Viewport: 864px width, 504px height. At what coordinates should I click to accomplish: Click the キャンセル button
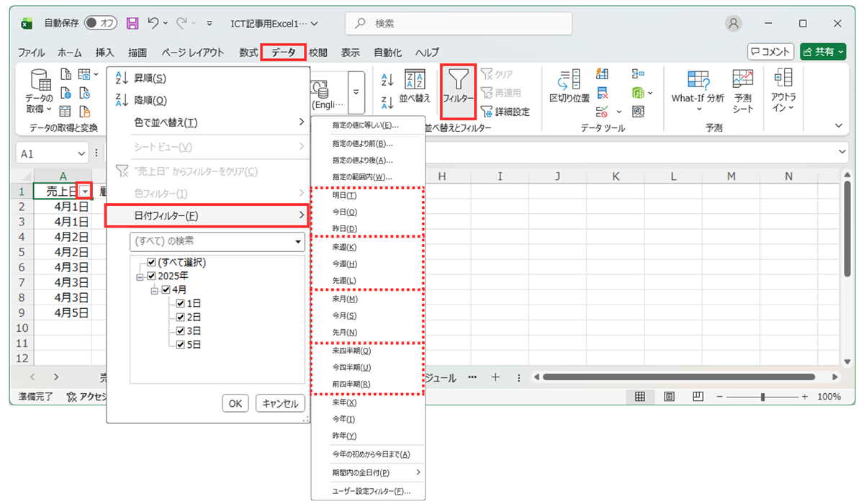tap(280, 404)
